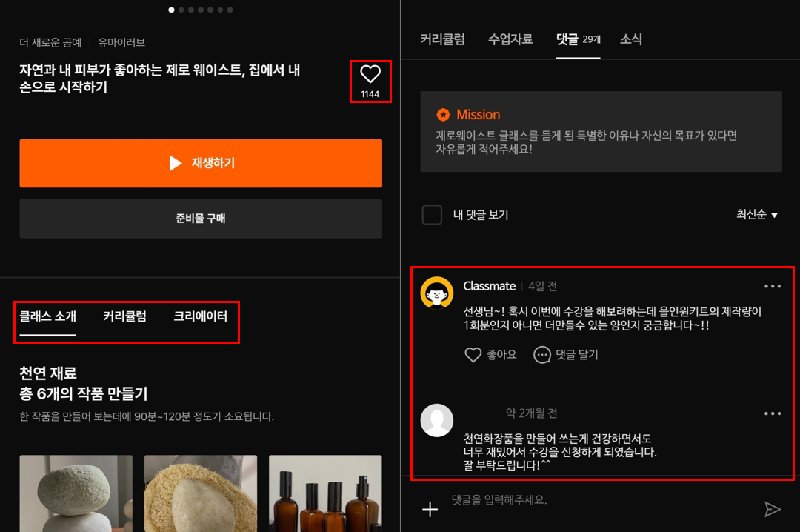Open the 최신순 sort dropdown
Screen dimensions: 800x532
tap(756, 214)
